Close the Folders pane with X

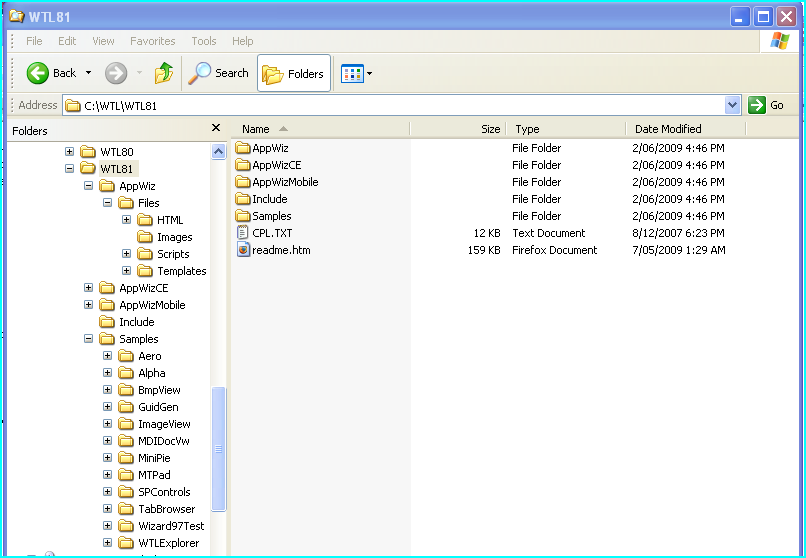click(216, 129)
